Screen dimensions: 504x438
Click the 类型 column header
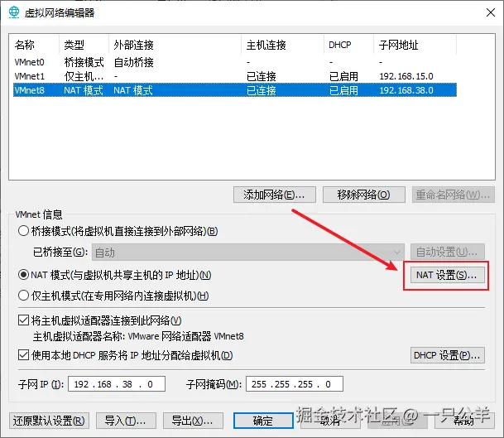[84, 45]
